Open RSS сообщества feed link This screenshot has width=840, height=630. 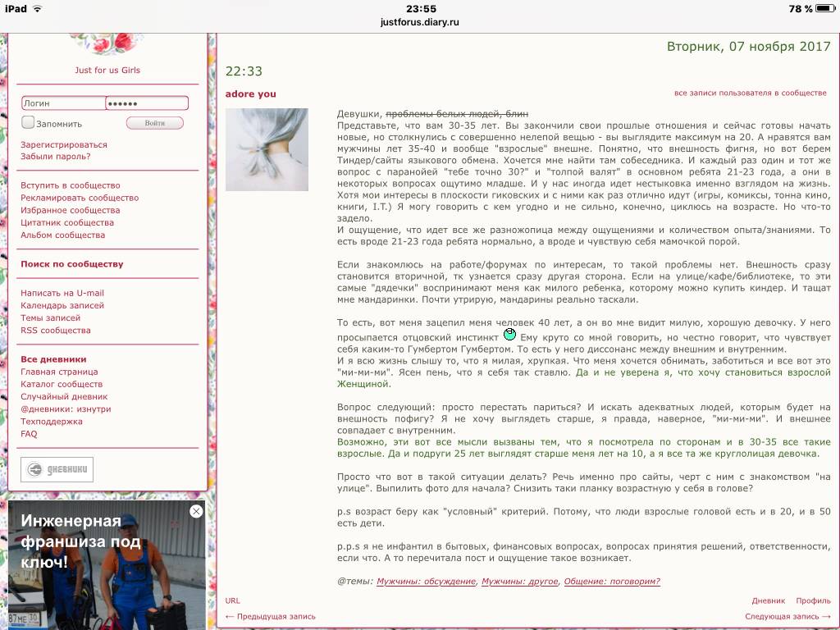tap(56, 330)
